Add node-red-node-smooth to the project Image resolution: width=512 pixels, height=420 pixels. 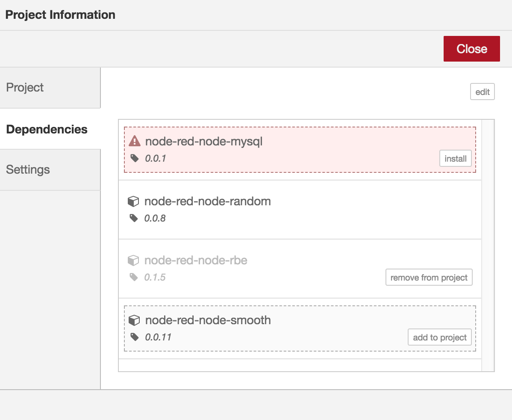tap(439, 337)
